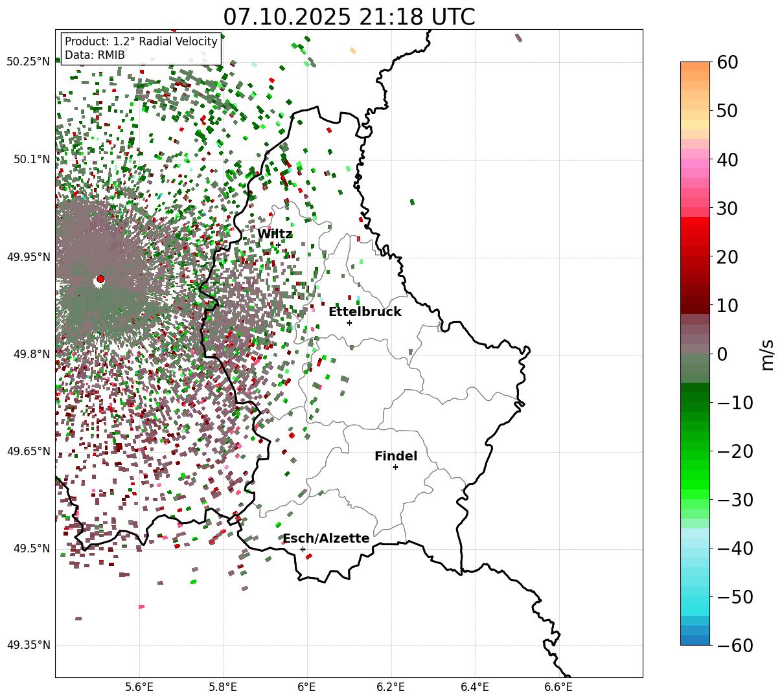Viewport: 782px width, 700px height.
Task: Click the 49.35°N latitude tick label
Action: point(29,645)
